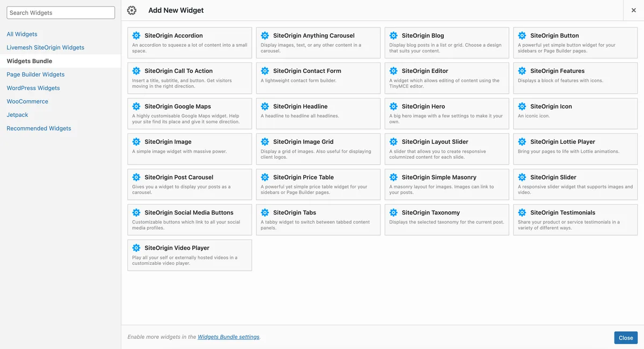Choose the SiteOrigin Layout Slider title
644x349 pixels.
click(x=435, y=142)
